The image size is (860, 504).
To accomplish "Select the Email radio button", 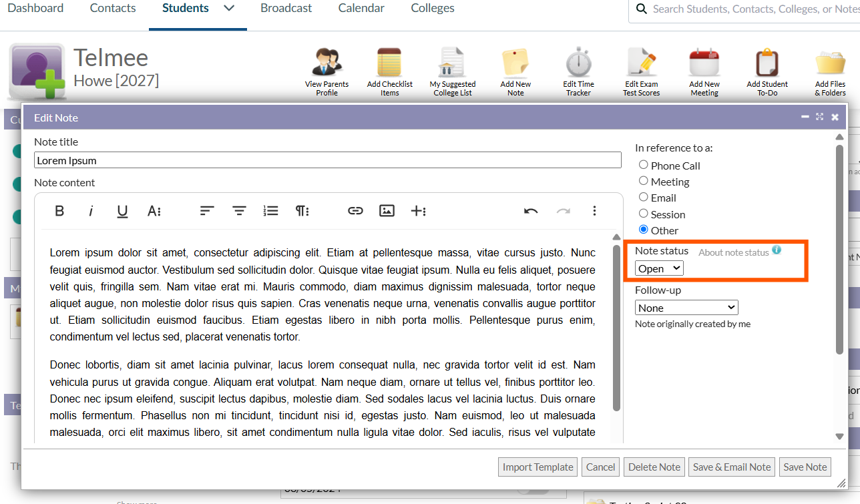I will (644, 197).
